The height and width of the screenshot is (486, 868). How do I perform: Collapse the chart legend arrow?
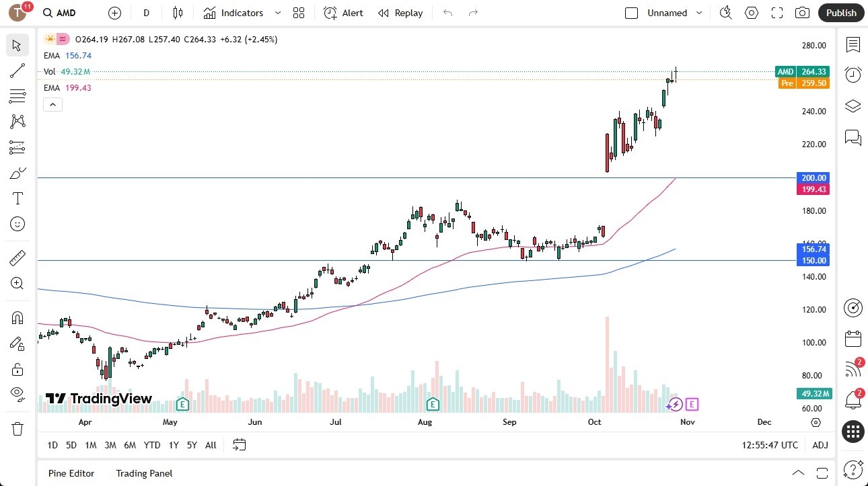coord(52,104)
